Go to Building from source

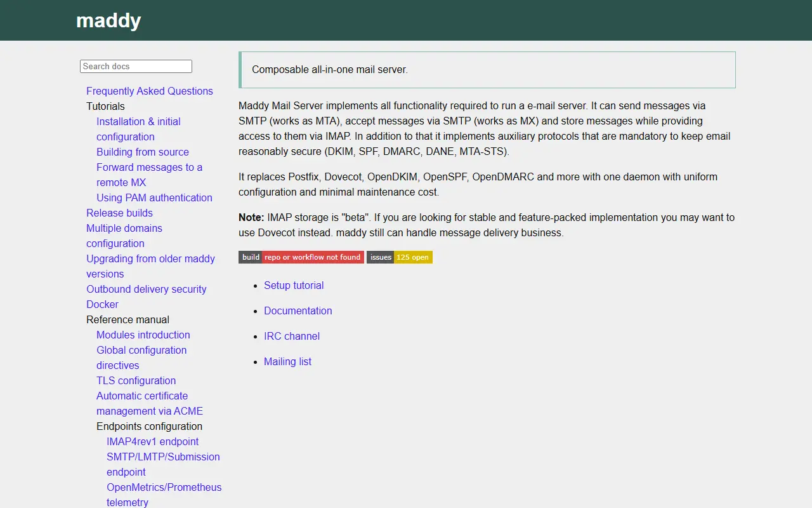point(143,152)
